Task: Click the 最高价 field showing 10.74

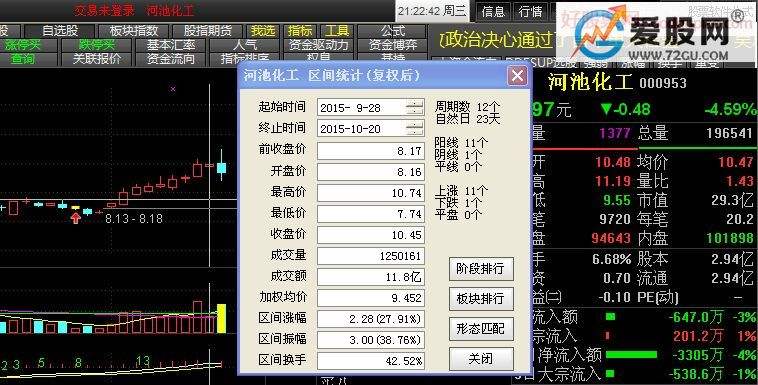Action: pos(371,192)
